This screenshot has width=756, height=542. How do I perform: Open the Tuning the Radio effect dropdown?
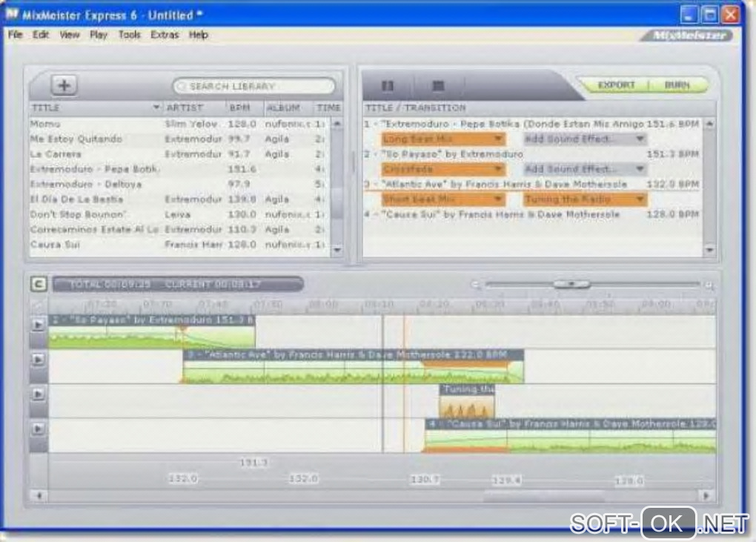tap(585, 199)
